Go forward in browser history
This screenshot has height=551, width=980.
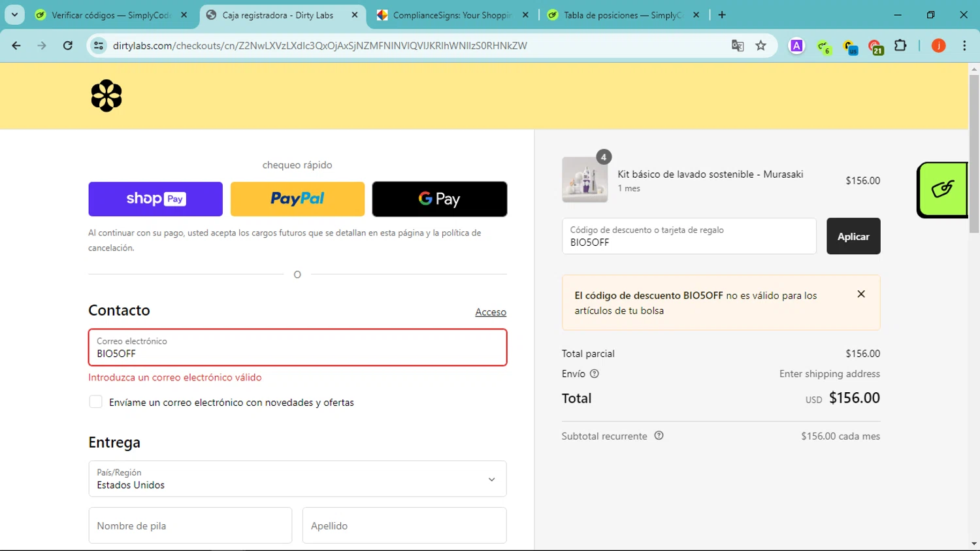[x=42, y=46]
